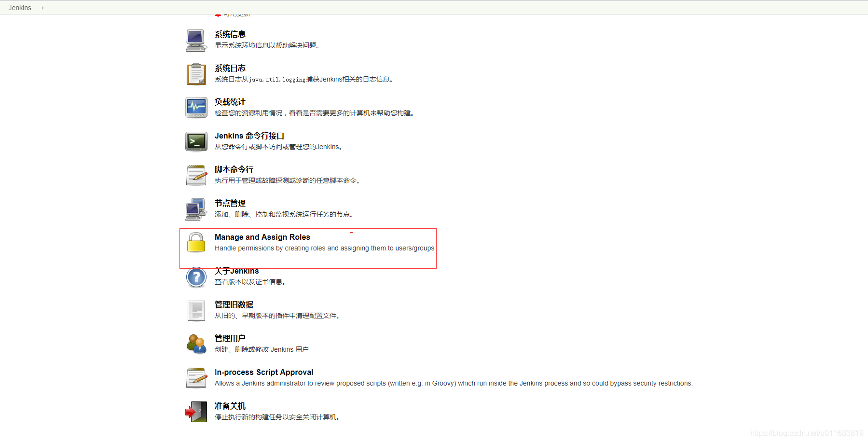Open the 管理用户 link

click(x=230, y=338)
